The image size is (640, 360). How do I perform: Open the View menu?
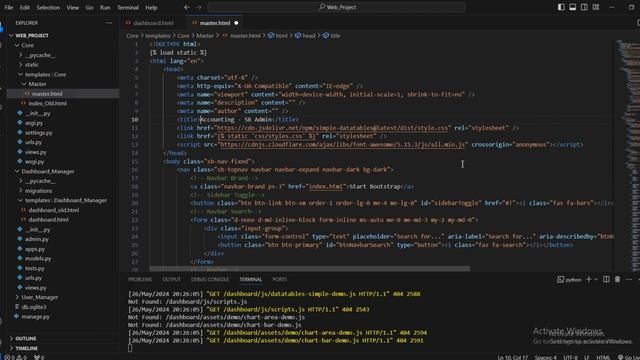(73, 7)
